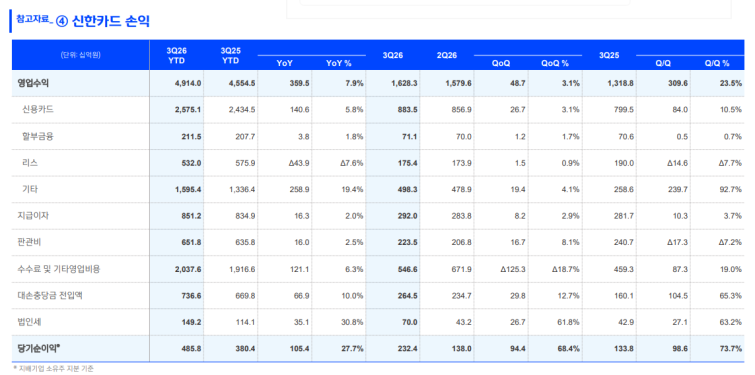Click the 판관비 Q/Q value 'Δ17.3'
The image size is (755, 375).
click(677, 243)
